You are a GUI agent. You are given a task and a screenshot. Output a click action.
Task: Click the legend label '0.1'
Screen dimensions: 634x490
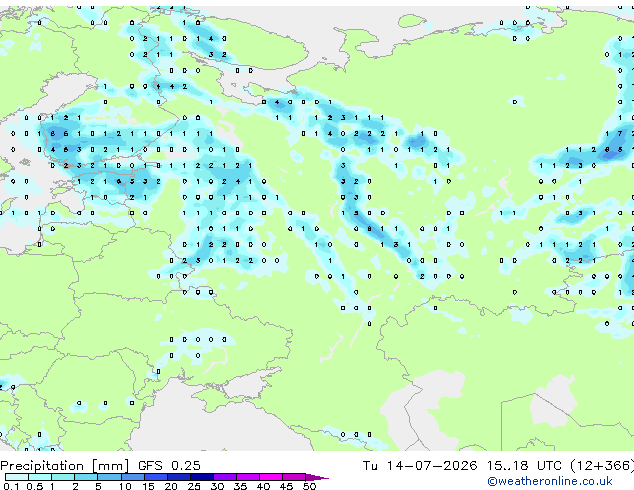click(11, 486)
